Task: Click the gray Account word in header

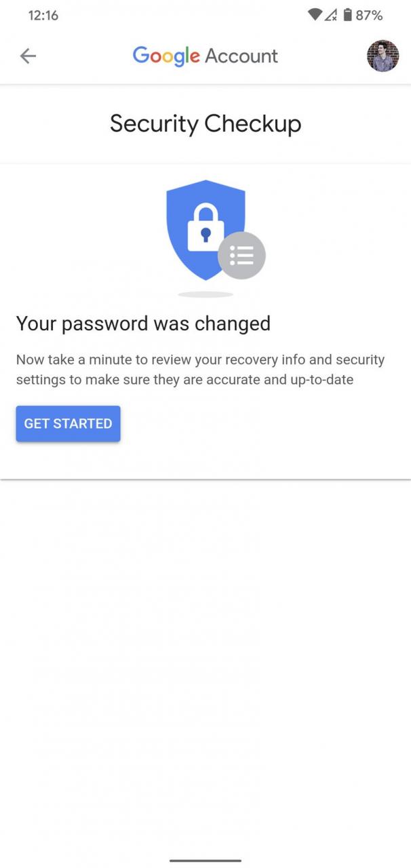Action: click(241, 56)
